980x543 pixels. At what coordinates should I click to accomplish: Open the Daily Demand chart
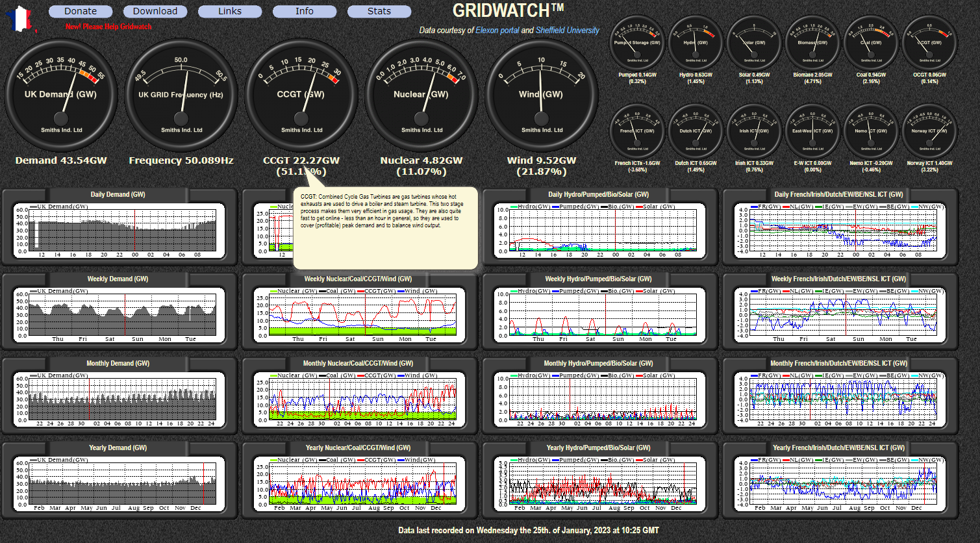[118, 227]
